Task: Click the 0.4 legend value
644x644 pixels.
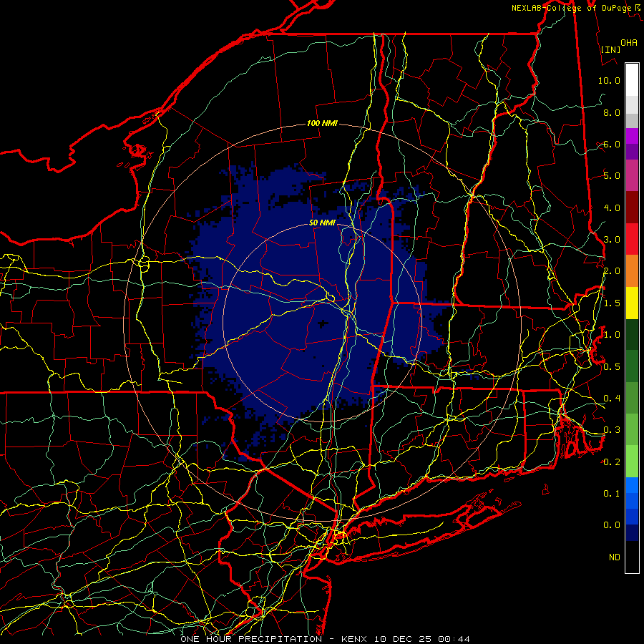Action: 612,399
